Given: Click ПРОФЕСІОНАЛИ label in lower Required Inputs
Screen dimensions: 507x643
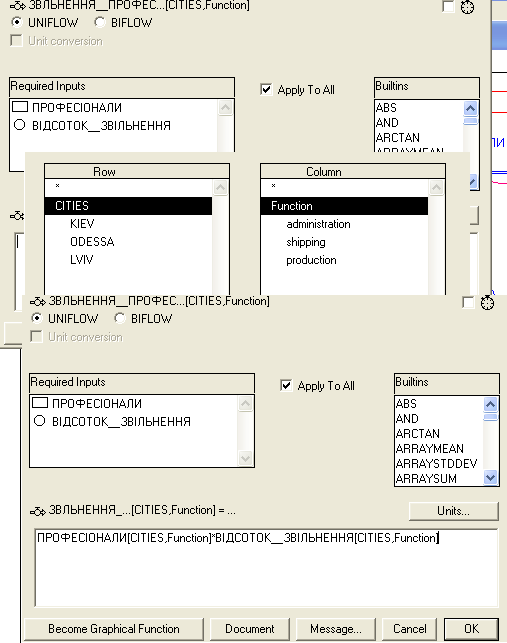Looking at the screenshot, I should point(97,404).
